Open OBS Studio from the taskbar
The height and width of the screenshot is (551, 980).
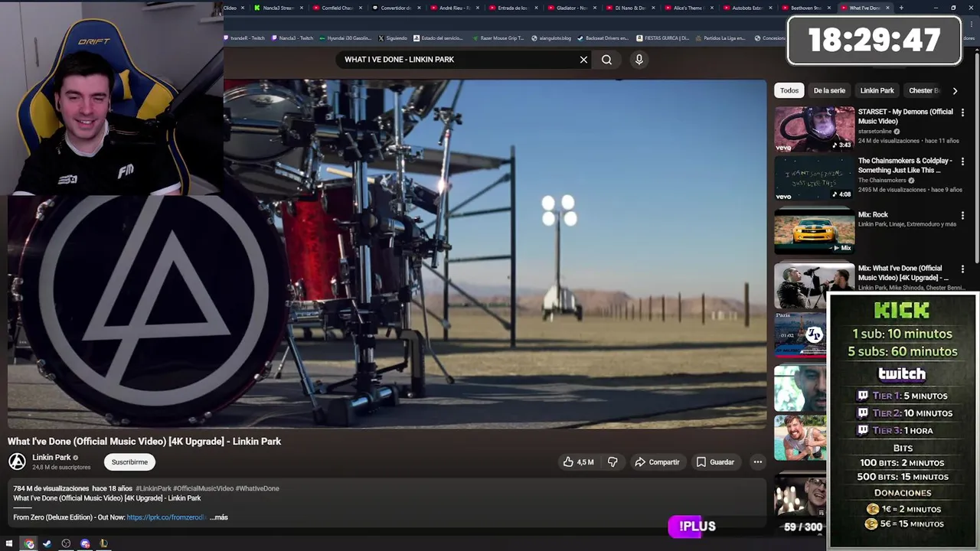66,543
